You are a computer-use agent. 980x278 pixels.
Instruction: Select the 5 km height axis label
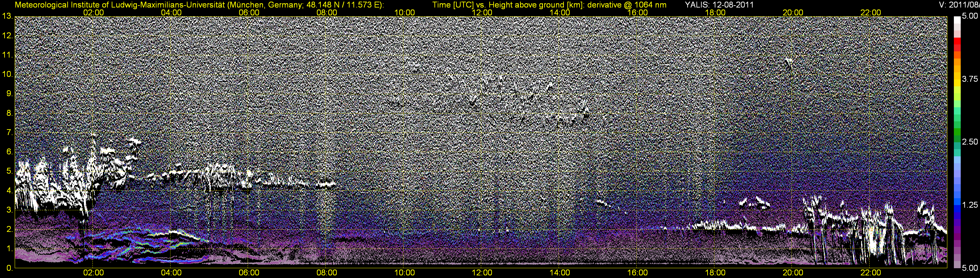pos(9,171)
